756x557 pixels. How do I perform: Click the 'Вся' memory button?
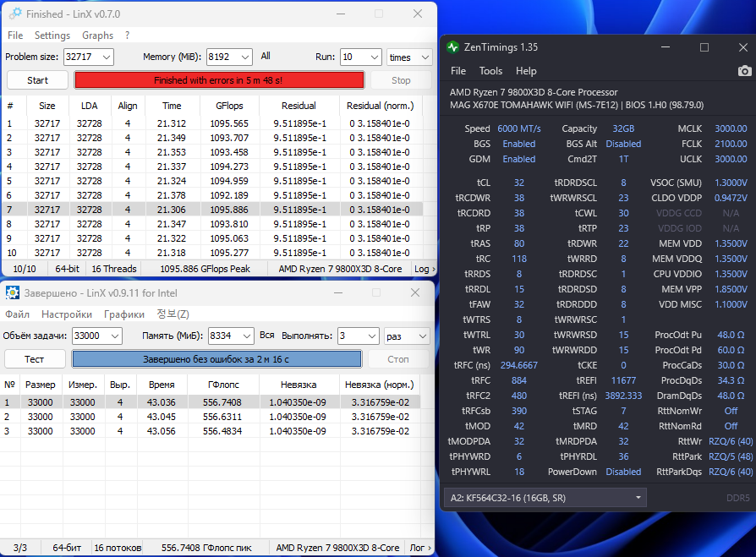tap(267, 336)
